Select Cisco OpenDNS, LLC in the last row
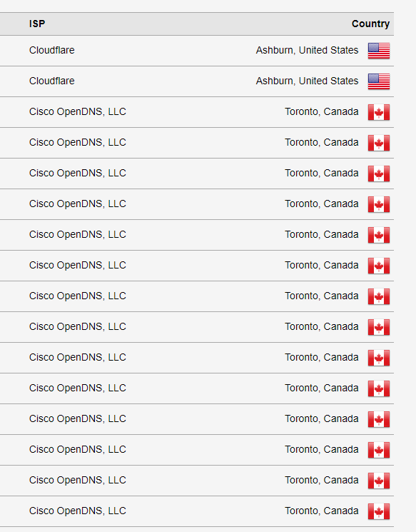 (x=78, y=511)
